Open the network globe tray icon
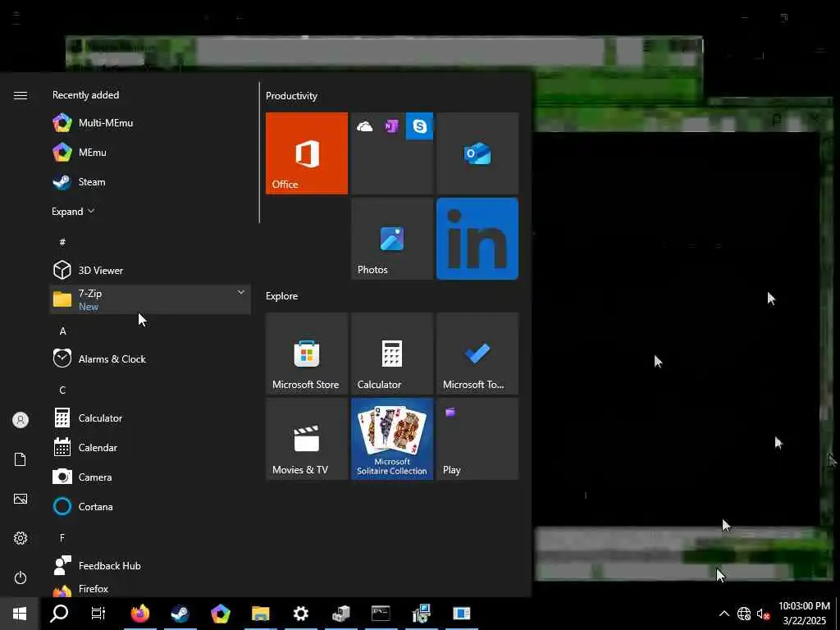 tap(743, 614)
